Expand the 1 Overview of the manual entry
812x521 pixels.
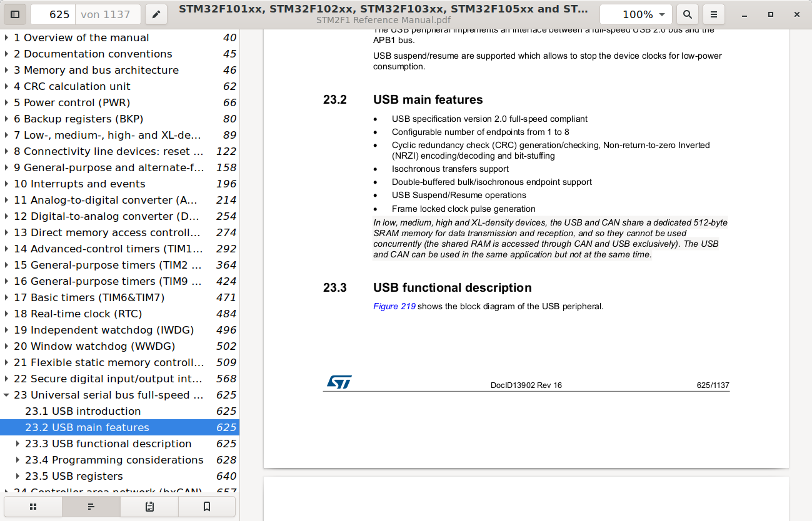pos(6,37)
